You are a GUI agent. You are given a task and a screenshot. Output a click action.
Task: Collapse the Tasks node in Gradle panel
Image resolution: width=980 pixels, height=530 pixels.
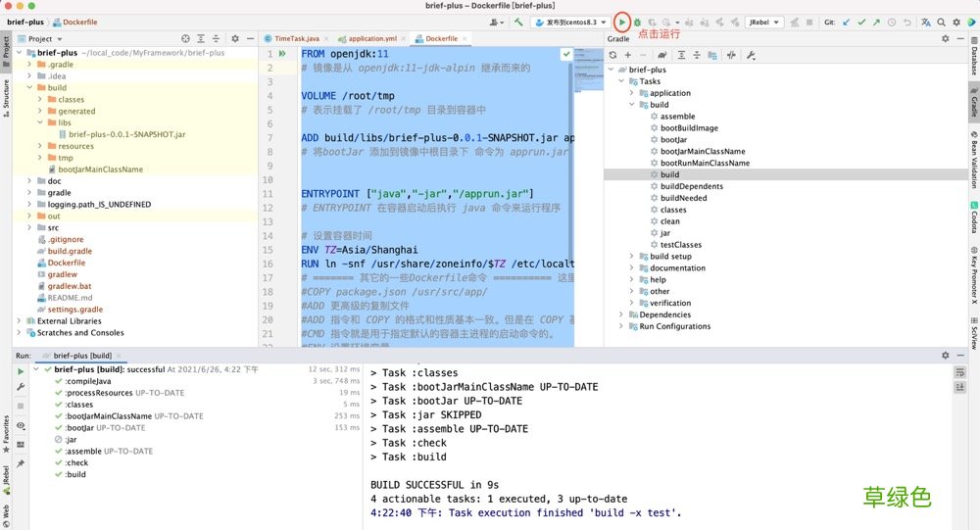tap(621, 81)
